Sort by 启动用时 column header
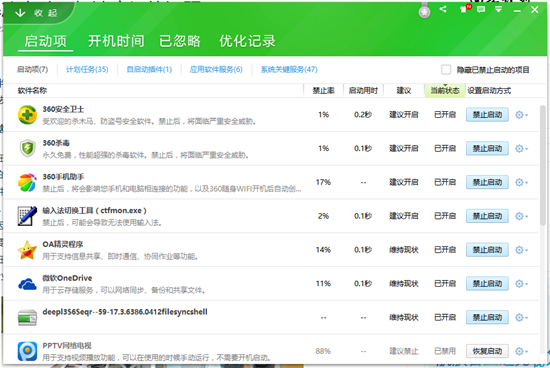 click(x=363, y=91)
